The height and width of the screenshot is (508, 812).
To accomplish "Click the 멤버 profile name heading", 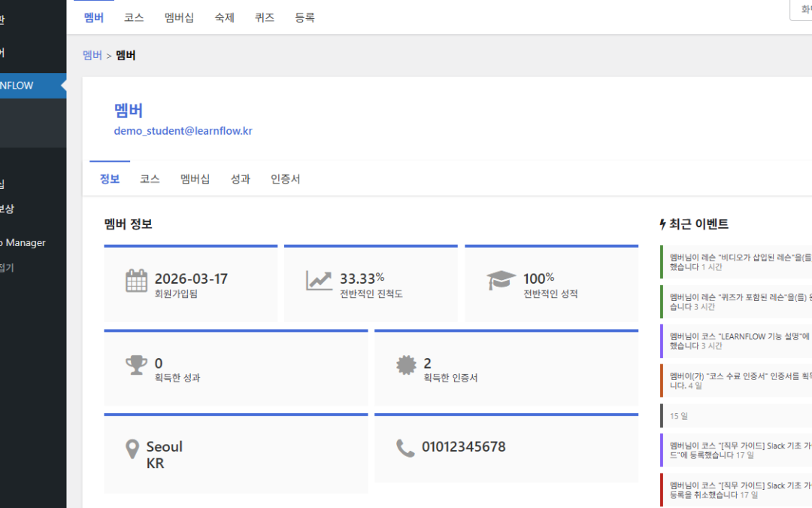I will (x=129, y=110).
